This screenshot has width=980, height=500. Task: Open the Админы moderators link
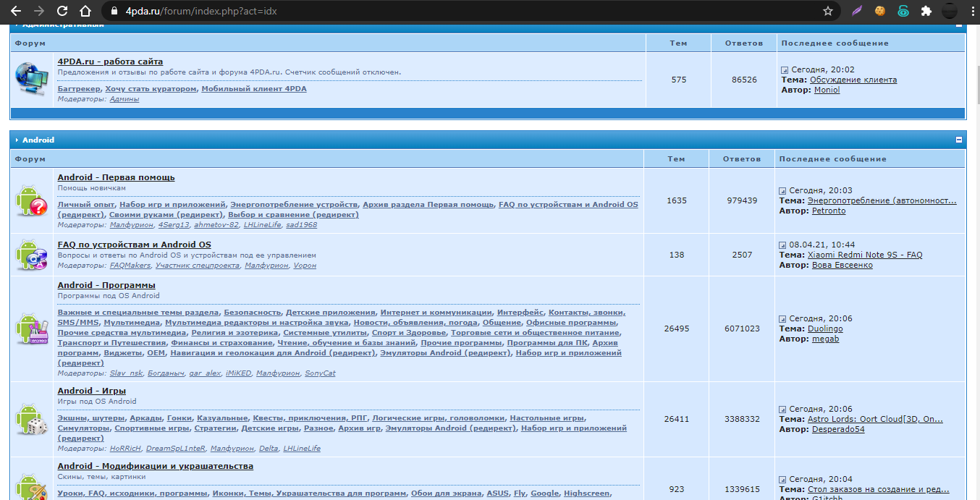tap(124, 99)
